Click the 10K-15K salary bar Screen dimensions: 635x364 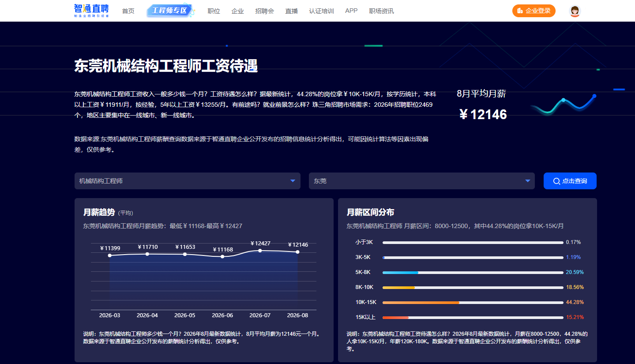click(x=473, y=302)
